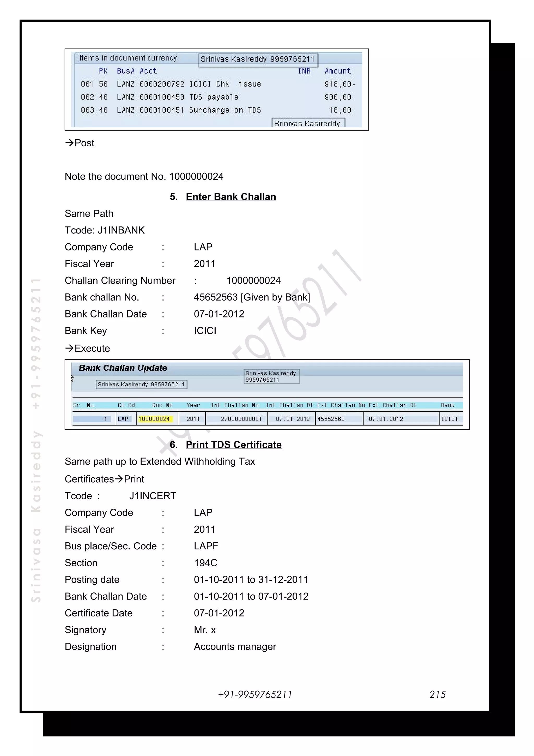Click the 'Int Challan Dt' column header

click(x=289, y=405)
